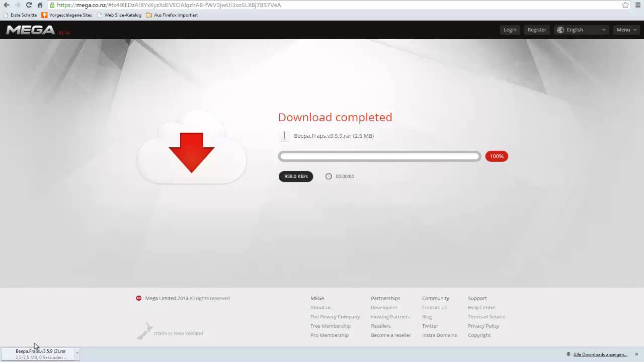
Task: Click the browser back arrow
Action: click(7, 5)
